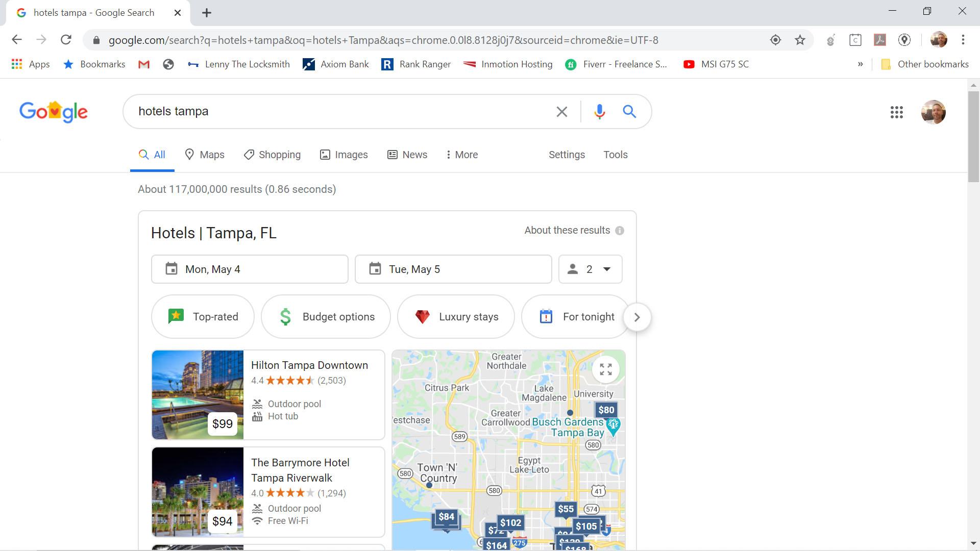Open search Tools
Image resolution: width=980 pixels, height=551 pixels.
tap(616, 155)
